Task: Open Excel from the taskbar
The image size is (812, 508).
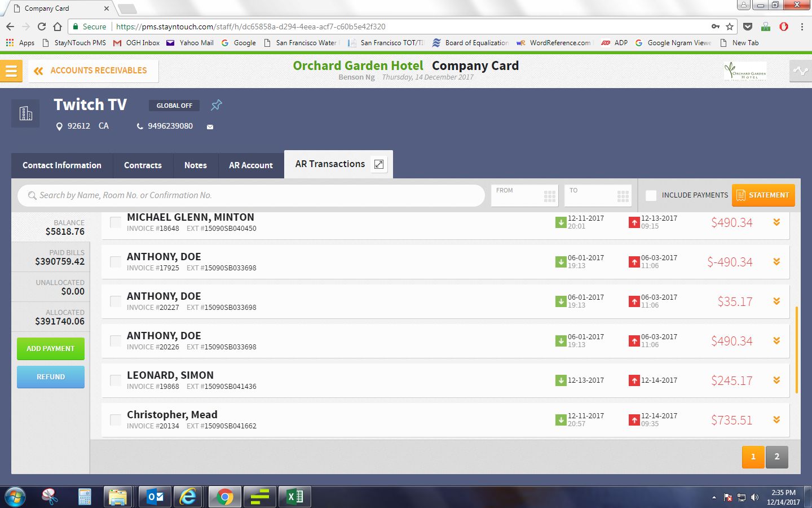Action: (295, 497)
